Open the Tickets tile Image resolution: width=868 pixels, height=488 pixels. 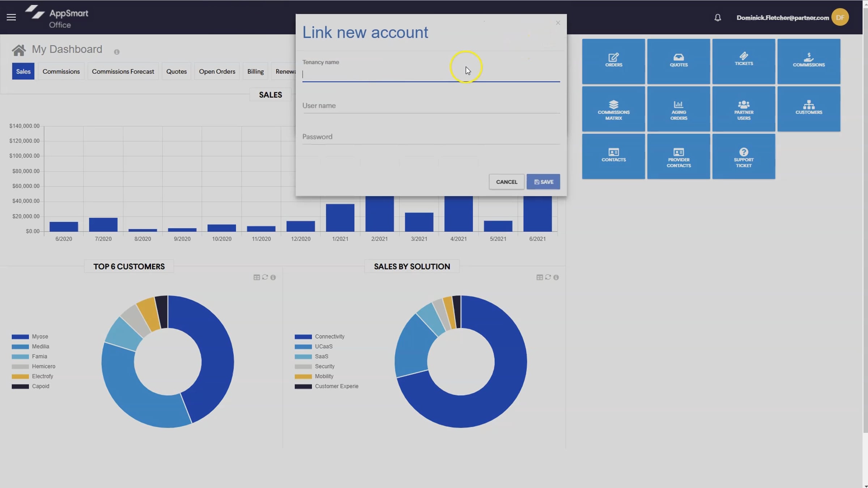point(744,61)
